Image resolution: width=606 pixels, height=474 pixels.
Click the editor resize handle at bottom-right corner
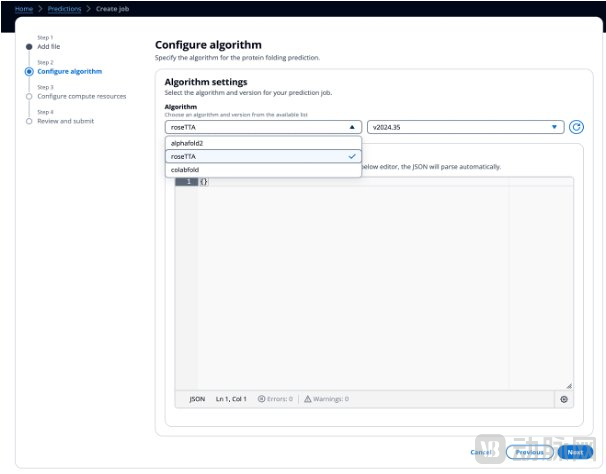[569, 385]
